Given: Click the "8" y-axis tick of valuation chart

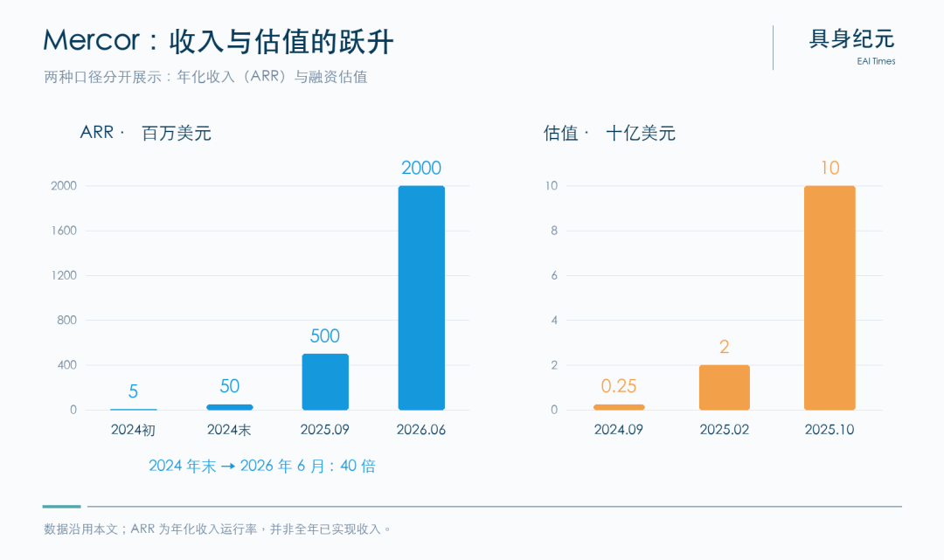Looking at the screenshot, I should (554, 231).
